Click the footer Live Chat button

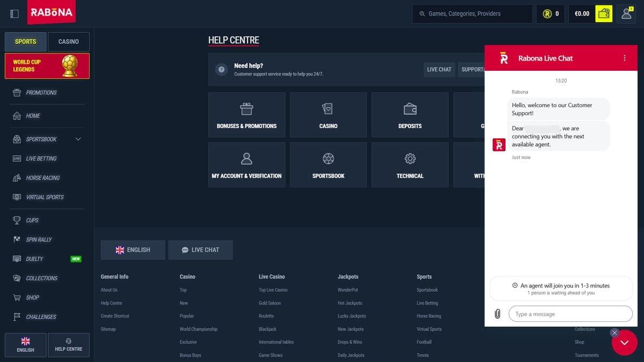pyautogui.click(x=200, y=250)
